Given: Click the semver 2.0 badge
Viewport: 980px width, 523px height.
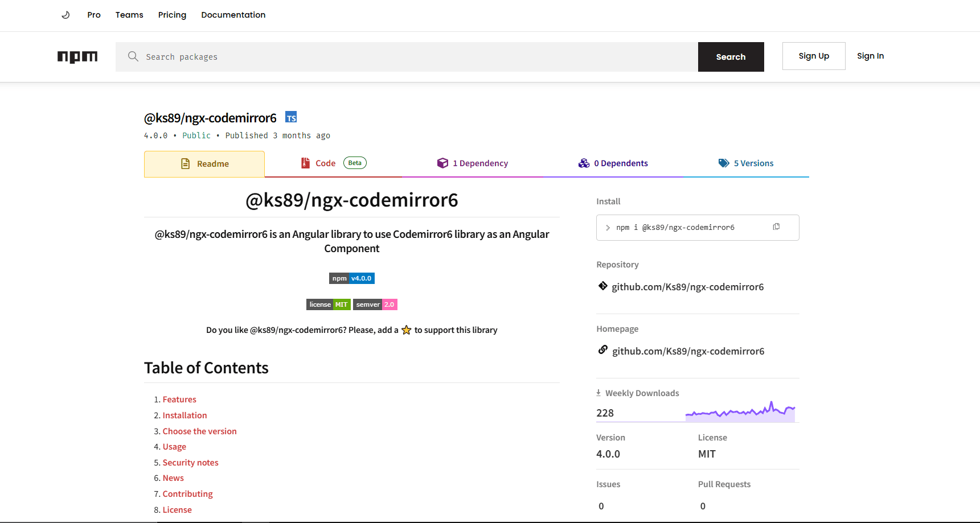Looking at the screenshot, I should pyautogui.click(x=375, y=304).
